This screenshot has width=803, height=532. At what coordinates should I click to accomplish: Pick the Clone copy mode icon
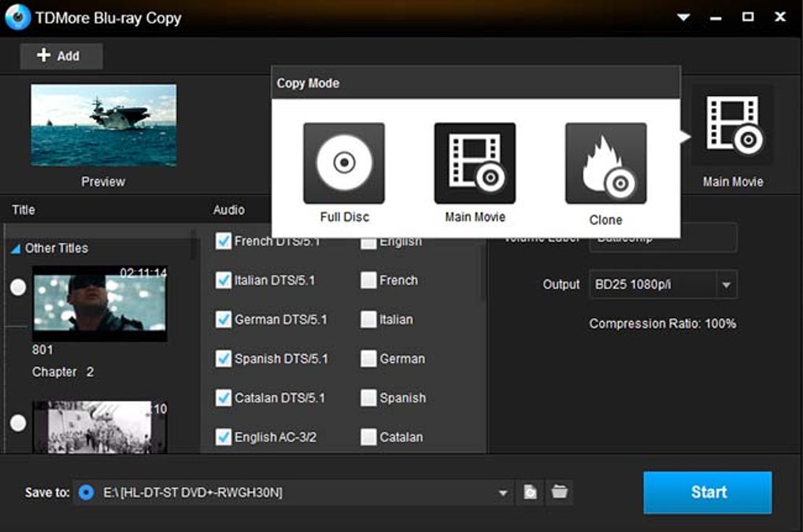tap(606, 163)
